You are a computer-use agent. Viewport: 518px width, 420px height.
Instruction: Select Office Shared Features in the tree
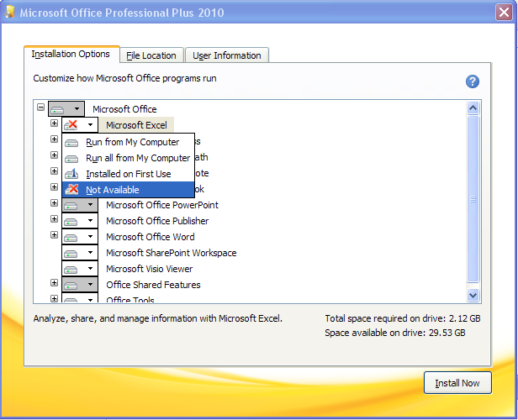coord(153,285)
